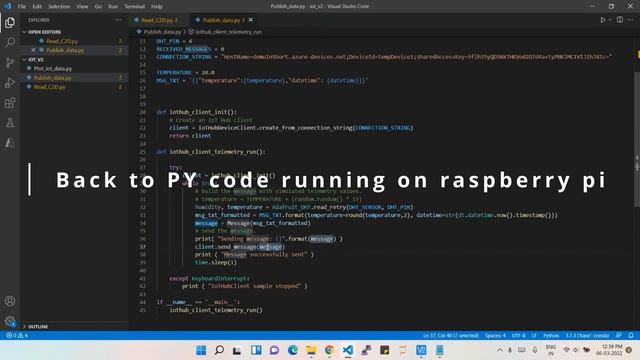
Task: Open Read_C2D.py in IOT_V2 folder
Action: (50, 87)
